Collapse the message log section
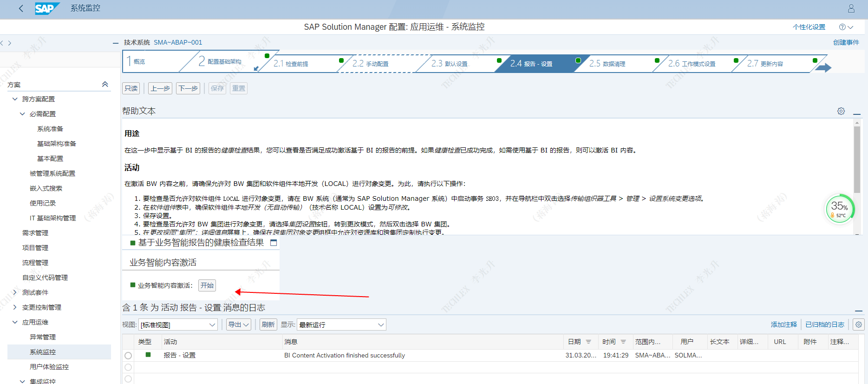This screenshot has width=868, height=384. pos(859,311)
